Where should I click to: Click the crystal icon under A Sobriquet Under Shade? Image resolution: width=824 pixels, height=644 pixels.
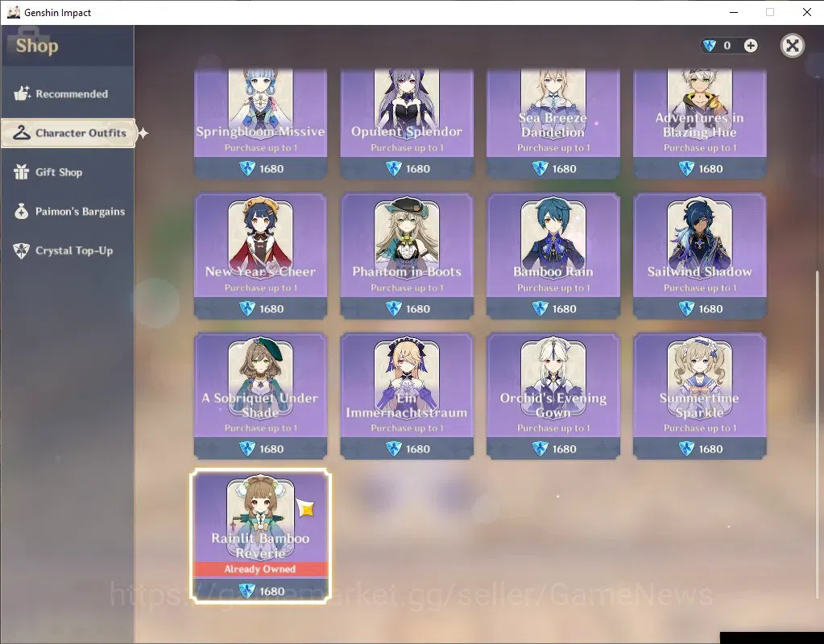pyautogui.click(x=247, y=448)
